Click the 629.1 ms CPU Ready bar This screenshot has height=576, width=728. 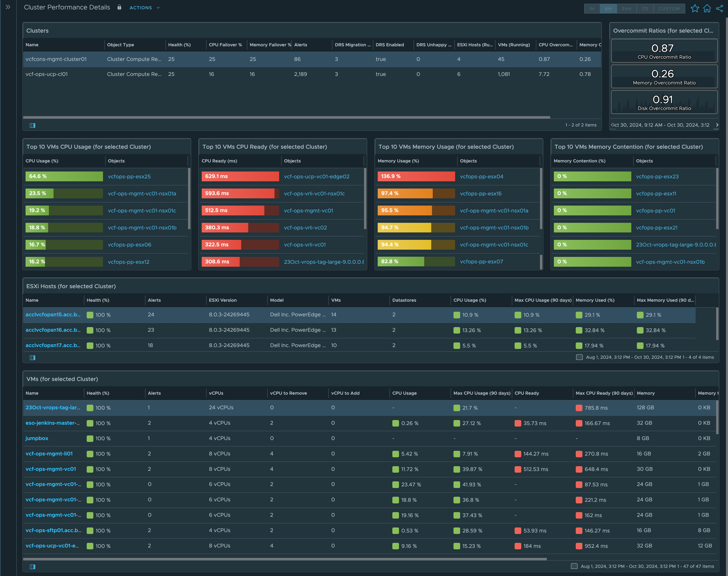click(x=240, y=176)
